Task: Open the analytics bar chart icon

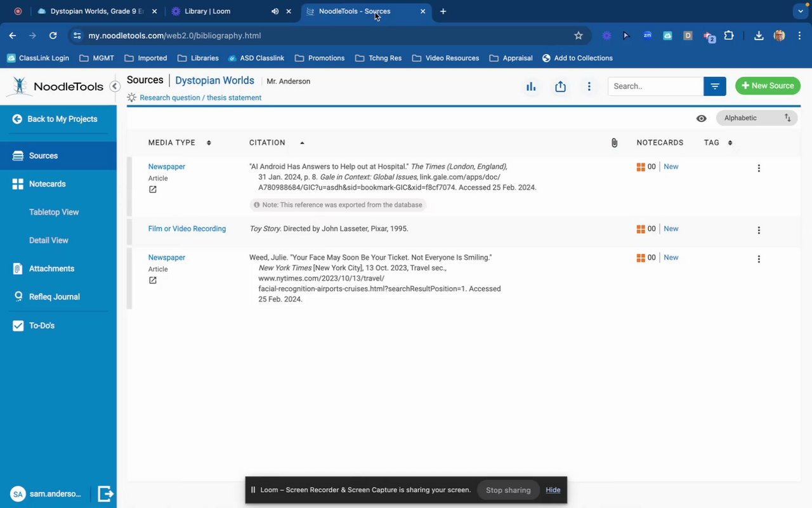Action: [531, 86]
